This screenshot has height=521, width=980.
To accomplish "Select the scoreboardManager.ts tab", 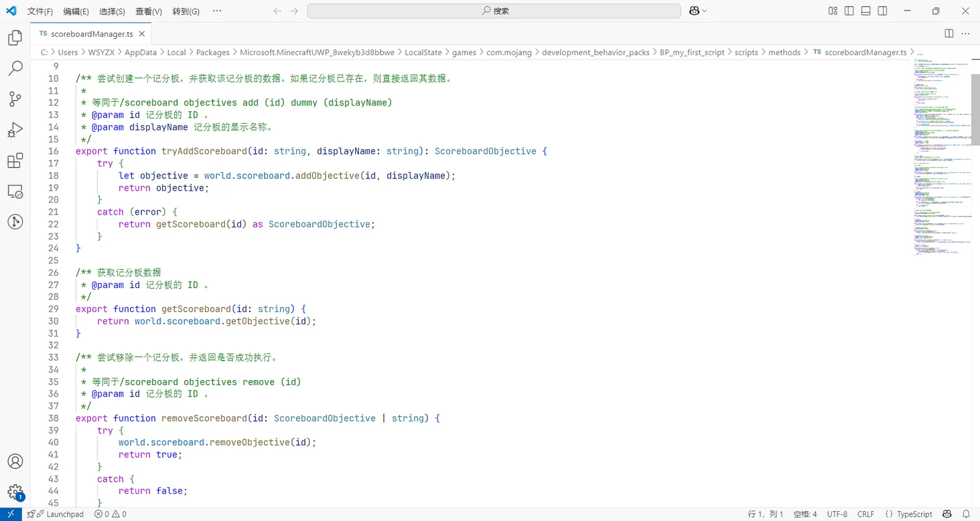I will [91, 34].
